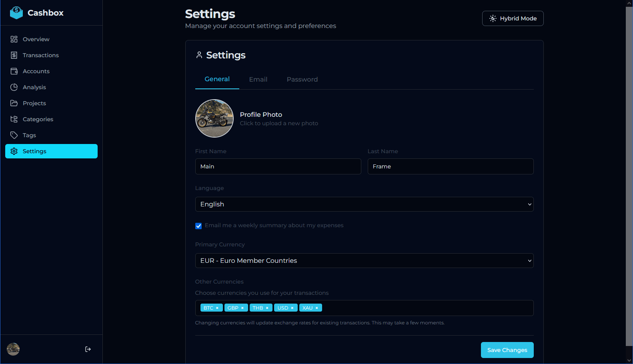Switch to the Email tab
Viewport: 633px width, 364px height.
[x=258, y=80]
